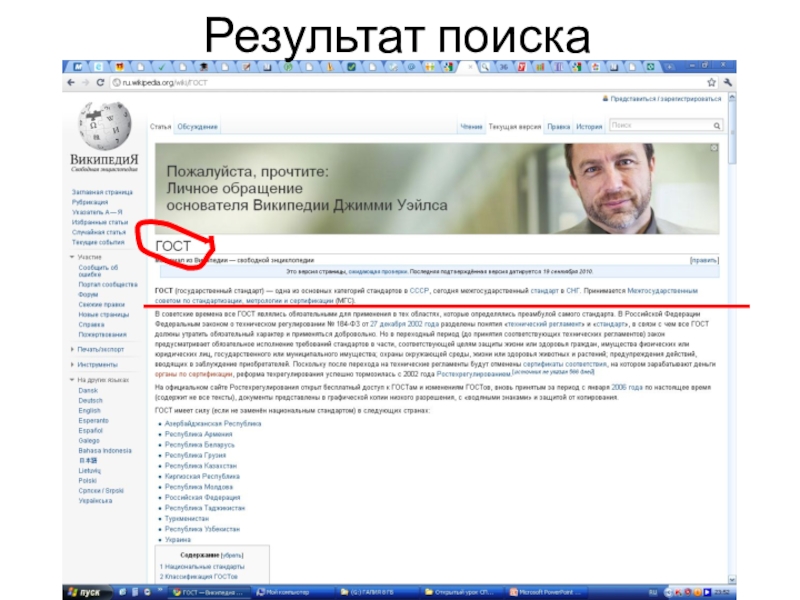Click the browser address bar
This screenshot has width=800, height=600.
click(407, 82)
